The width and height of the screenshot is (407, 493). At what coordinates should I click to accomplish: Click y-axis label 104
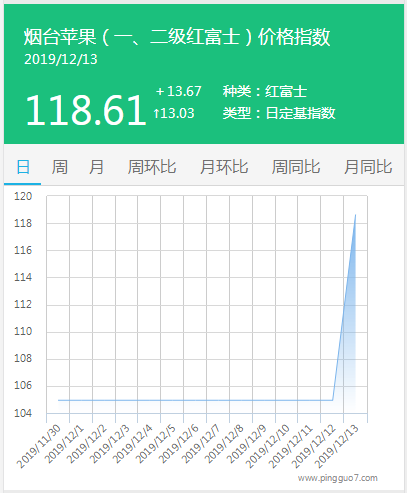(x=23, y=413)
